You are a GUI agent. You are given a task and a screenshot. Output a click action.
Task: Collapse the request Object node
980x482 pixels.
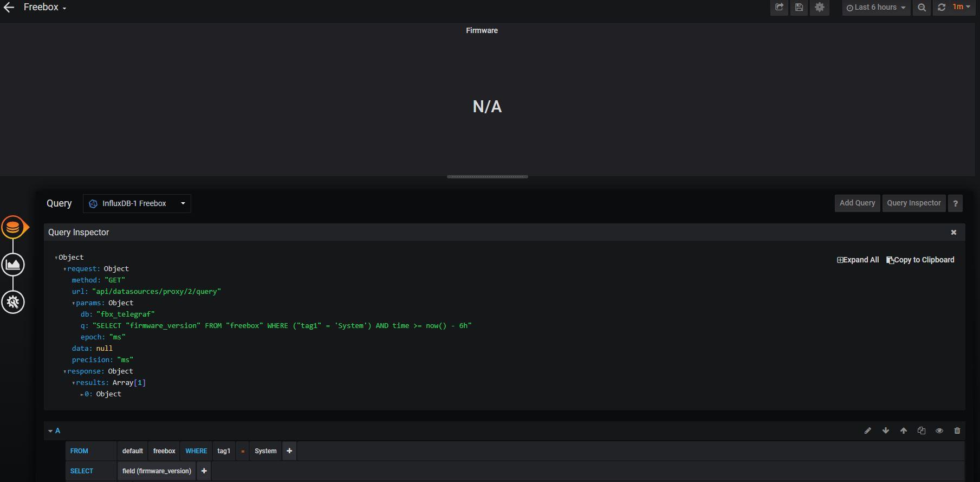pos(65,269)
